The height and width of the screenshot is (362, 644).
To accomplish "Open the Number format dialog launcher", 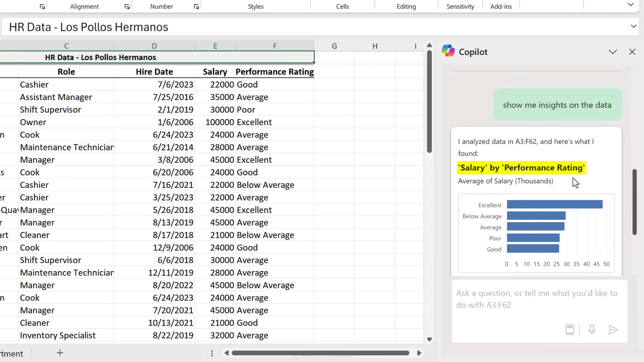I will point(197,7).
